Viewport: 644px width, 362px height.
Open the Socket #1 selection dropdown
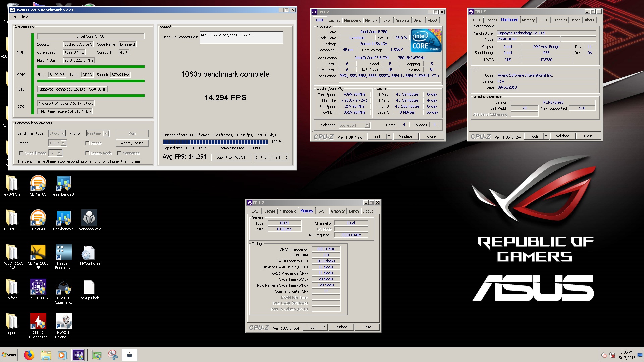pos(354,125)
